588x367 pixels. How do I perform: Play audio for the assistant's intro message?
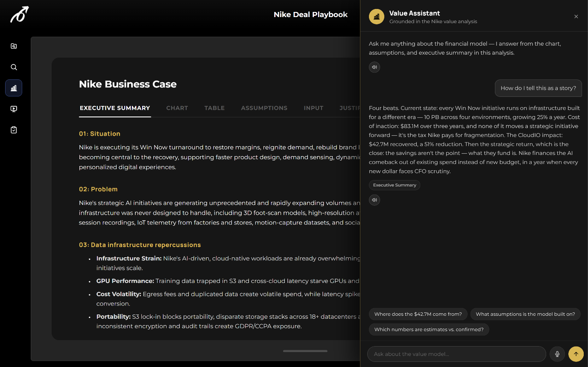[374, 67]
